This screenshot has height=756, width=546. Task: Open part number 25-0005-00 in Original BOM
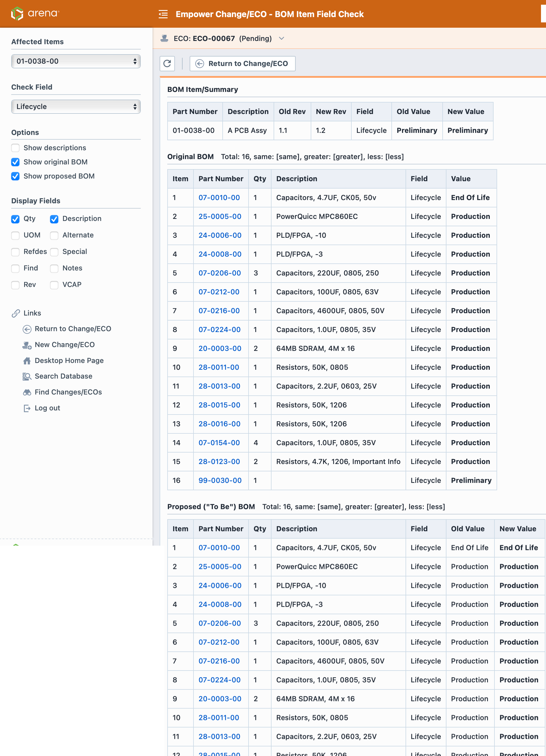[219, 216]
